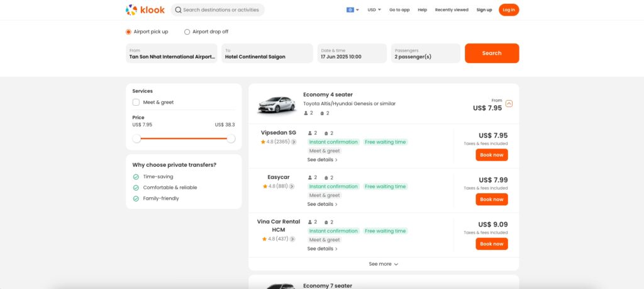Open the USD currency dropdown

point(374,10)
